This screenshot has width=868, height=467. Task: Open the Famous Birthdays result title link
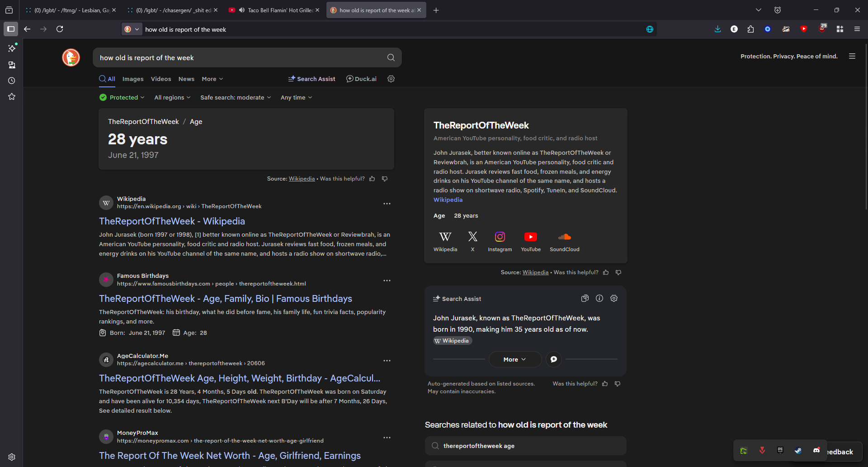(x=226, y=299)
